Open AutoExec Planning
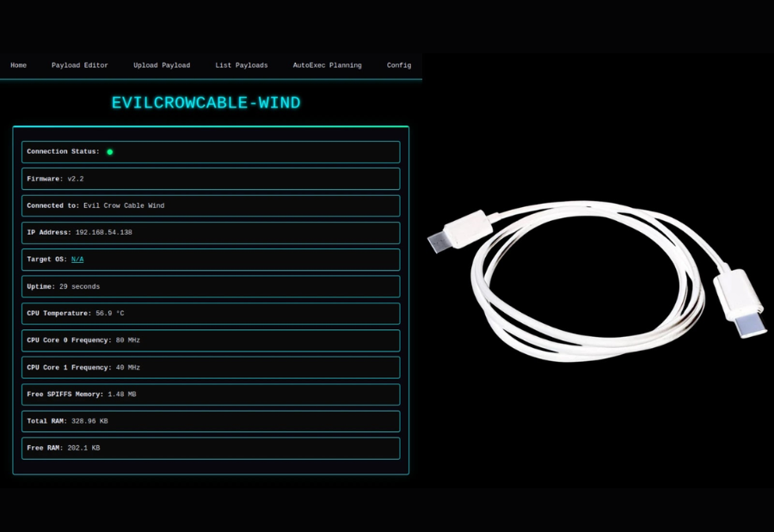The width and height of the screenshot is (774, 532). coord(327,65)
